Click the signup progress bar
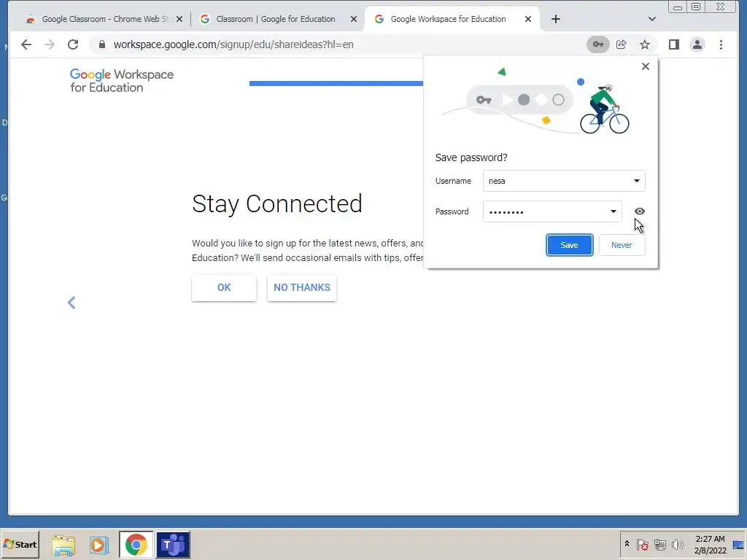Screen dimensions: 747x560 point(336,83)
